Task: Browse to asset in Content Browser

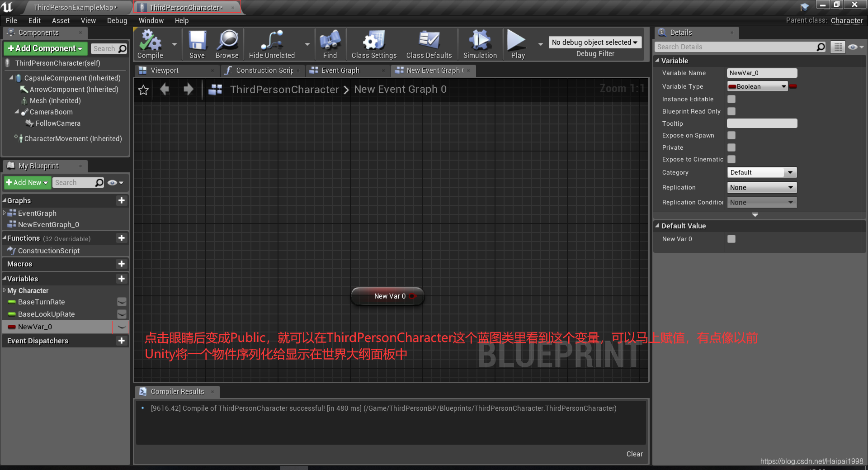Action: 227,44
